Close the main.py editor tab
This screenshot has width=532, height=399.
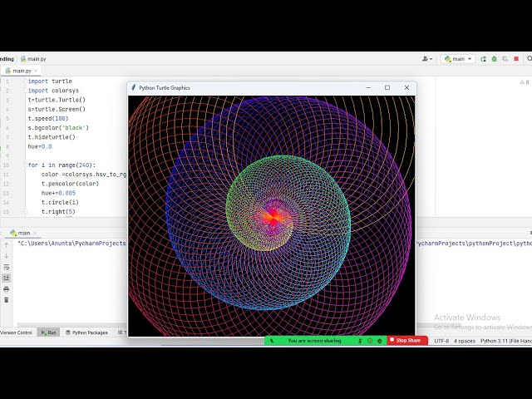pyautogui.click(x=36, y=71)
